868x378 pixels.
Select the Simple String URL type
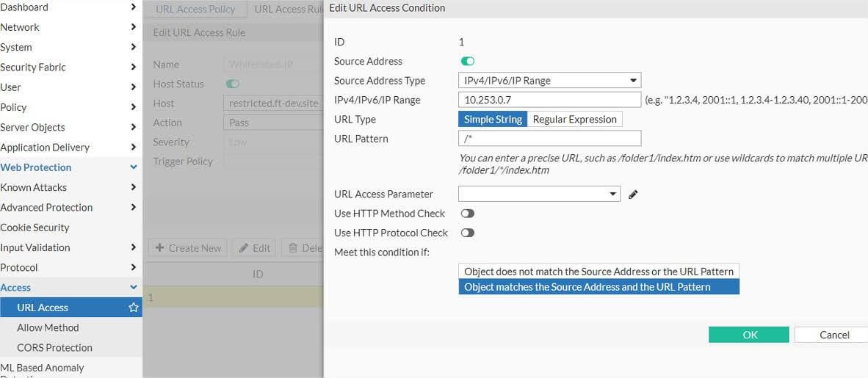click(493, 119)
